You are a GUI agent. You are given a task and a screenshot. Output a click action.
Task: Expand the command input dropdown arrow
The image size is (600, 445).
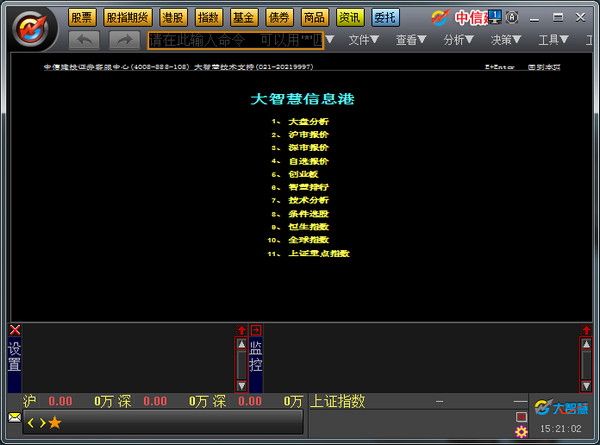click(330, 39)
